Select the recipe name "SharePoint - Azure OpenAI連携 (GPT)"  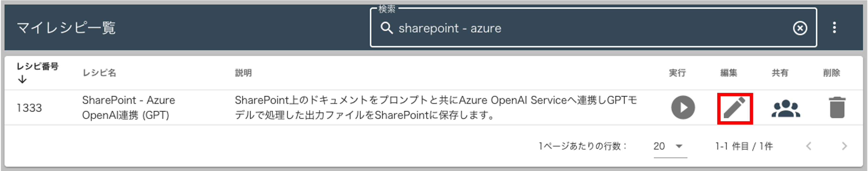(128, 108)
